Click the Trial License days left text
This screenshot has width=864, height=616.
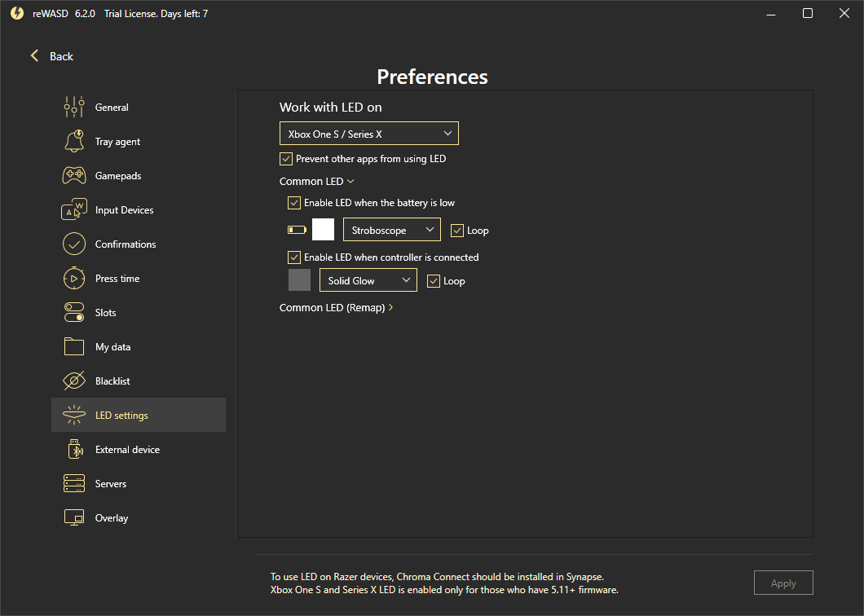(x=156, y=13)
